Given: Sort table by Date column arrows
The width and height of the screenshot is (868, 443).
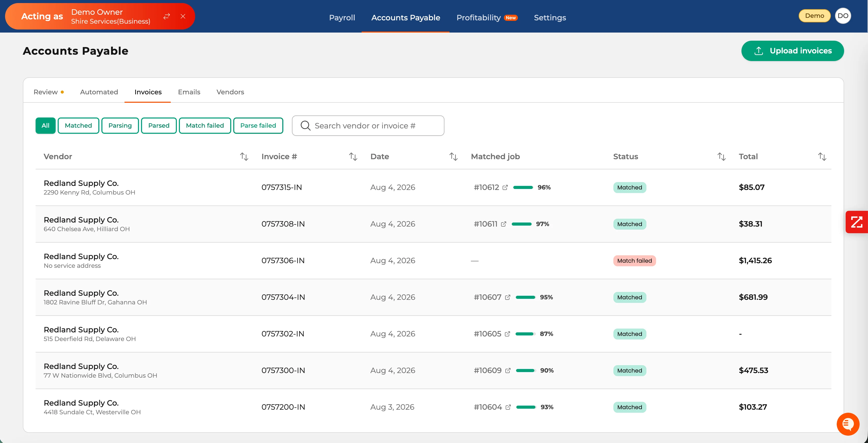Looking at the screenshot, I should [453, 156].
